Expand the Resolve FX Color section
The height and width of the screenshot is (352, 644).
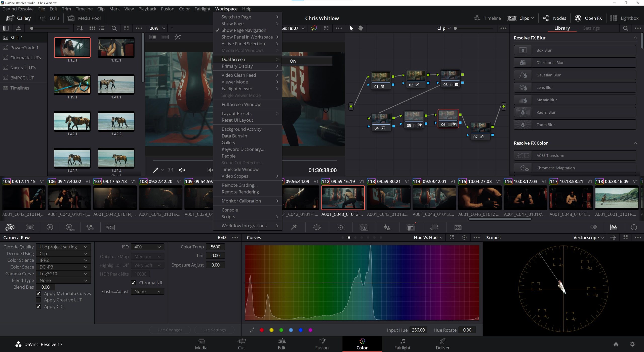[635, 143]
